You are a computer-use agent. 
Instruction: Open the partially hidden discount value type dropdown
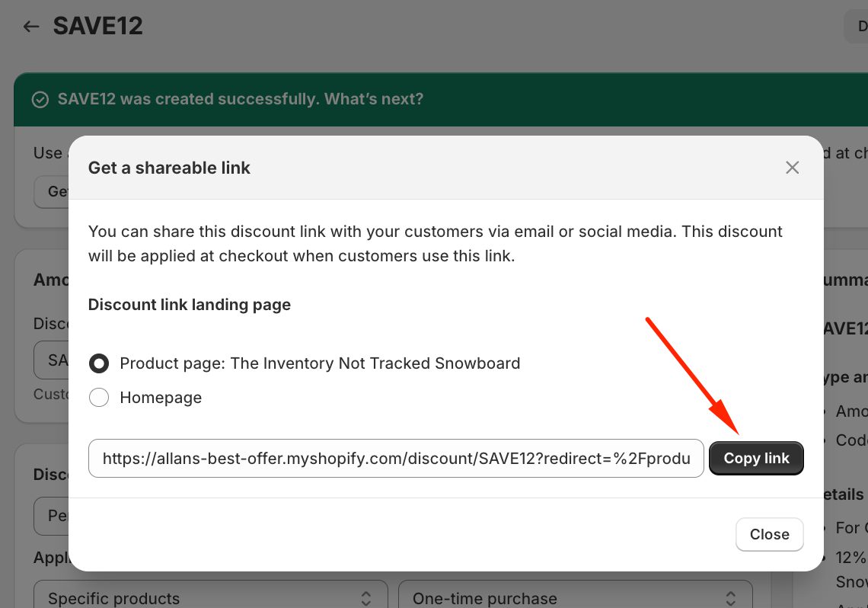[x=52, y=516]
